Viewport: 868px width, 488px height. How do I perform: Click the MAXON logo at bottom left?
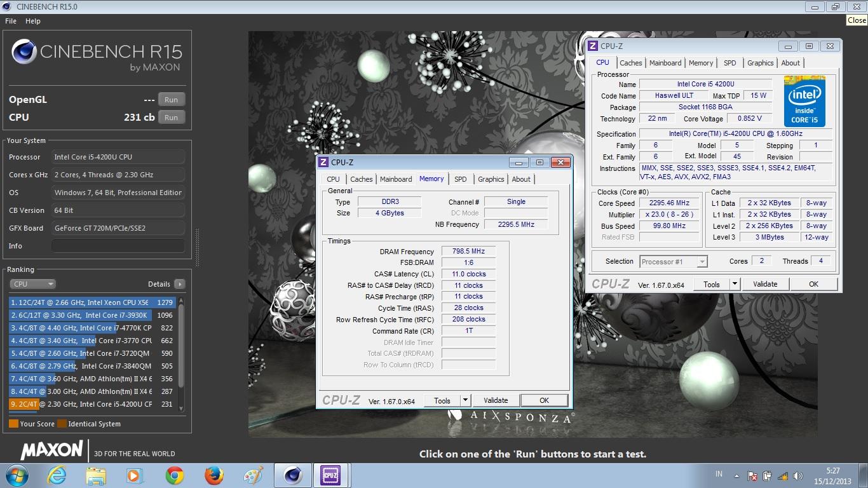click(x=51, y=451)
